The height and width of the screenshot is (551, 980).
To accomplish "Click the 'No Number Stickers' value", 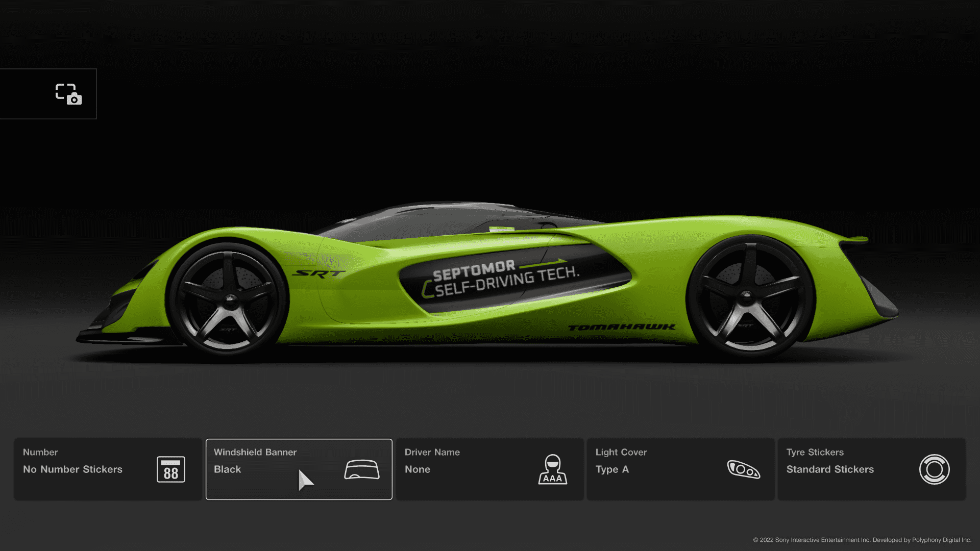I will coord(72,469).
